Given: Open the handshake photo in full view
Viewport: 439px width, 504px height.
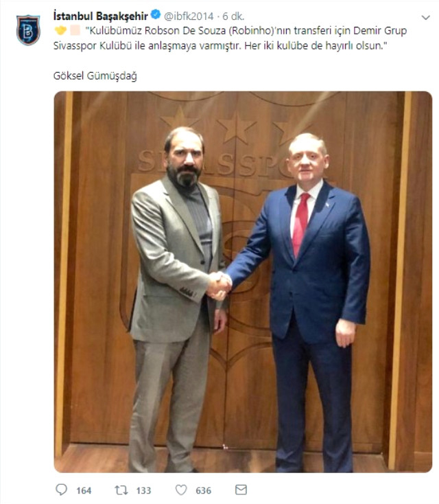Looking at the screenshot, I should (x=243, y=282).
